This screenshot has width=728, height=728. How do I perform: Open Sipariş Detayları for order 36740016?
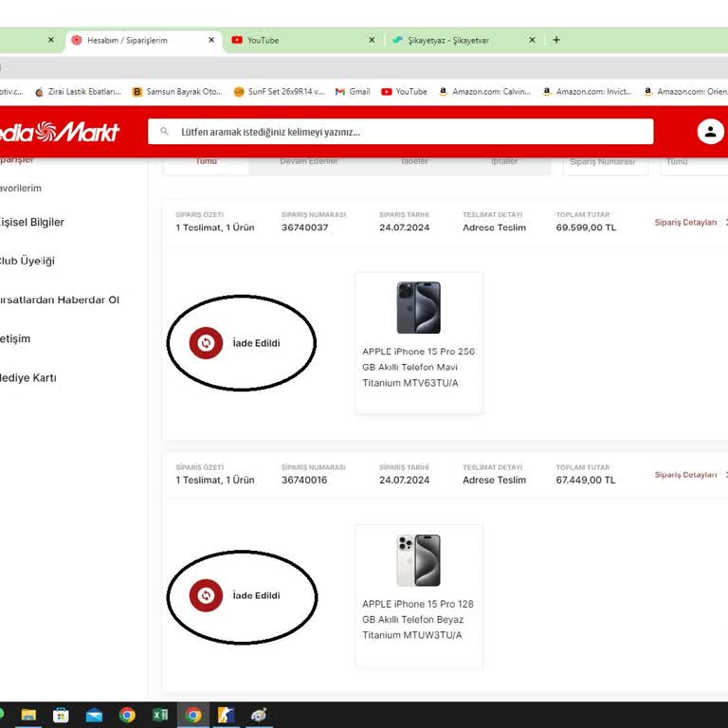[x=685, y=475]
